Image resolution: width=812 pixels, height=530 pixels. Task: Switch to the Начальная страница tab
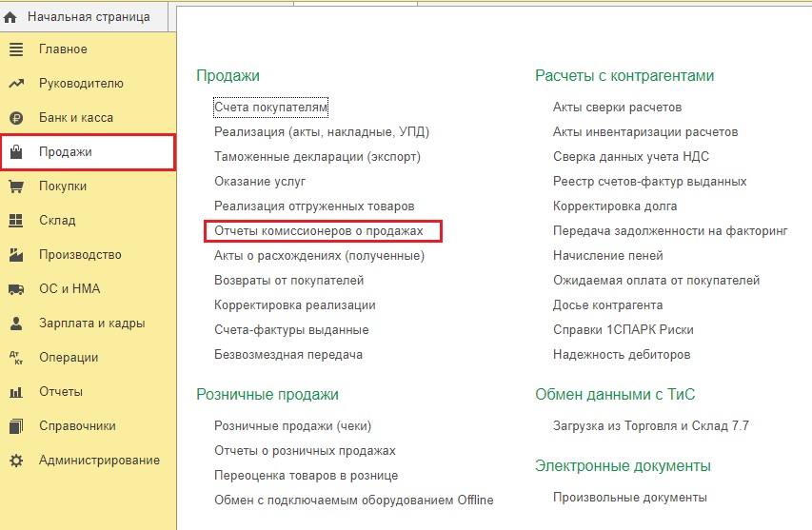pos(84,17)
